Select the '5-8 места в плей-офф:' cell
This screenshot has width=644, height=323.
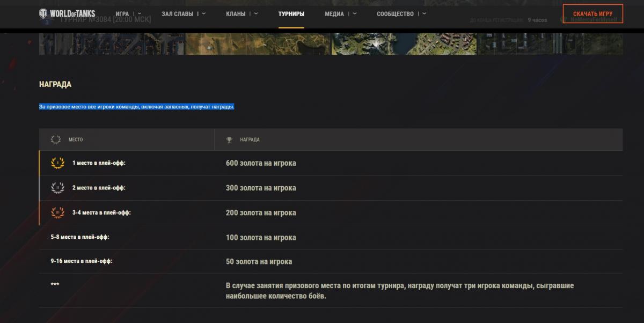[80, 237]
